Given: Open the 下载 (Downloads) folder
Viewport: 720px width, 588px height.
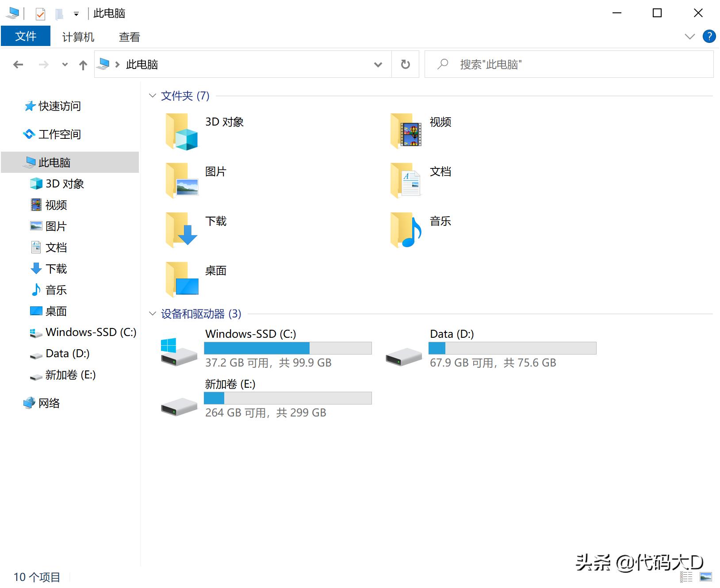Looking at the screenshot, I should pyautogui.click(x=215, y=222).
